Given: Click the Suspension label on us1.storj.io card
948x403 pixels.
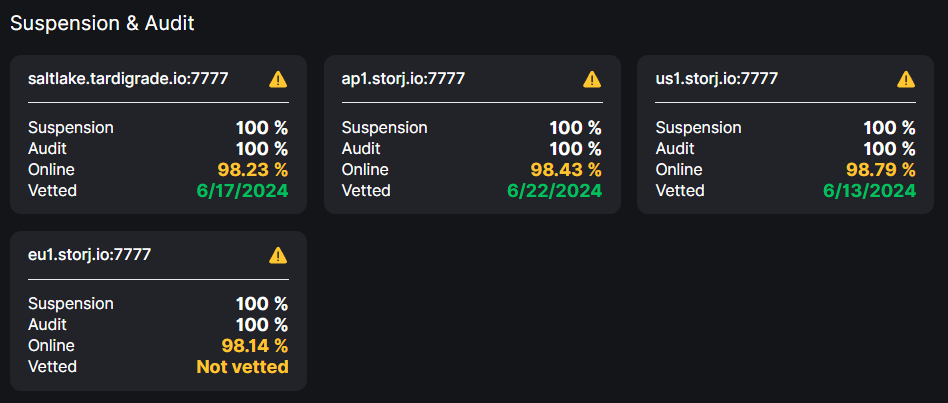Looking at the screenshot, I should (x=698, y=128).
